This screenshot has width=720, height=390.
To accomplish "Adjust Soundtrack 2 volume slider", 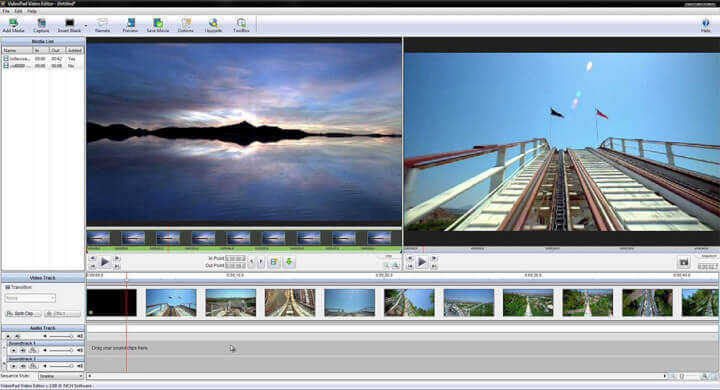I will 61,366.
